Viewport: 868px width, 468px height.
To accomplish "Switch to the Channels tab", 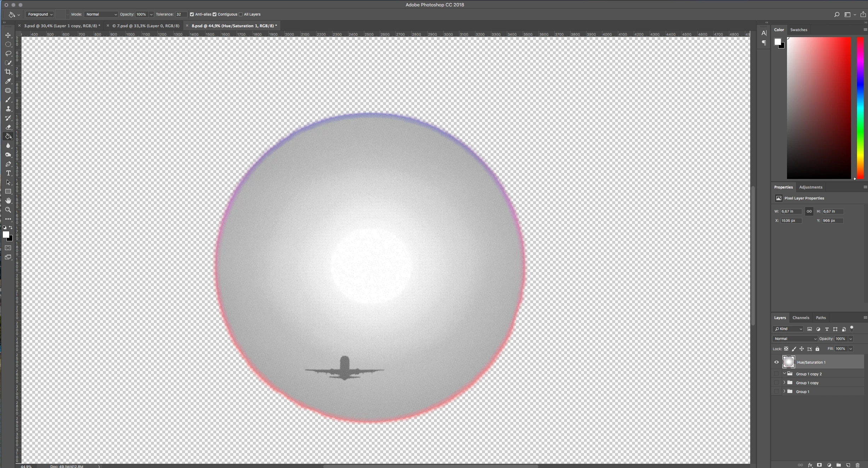I will (800, 318).
